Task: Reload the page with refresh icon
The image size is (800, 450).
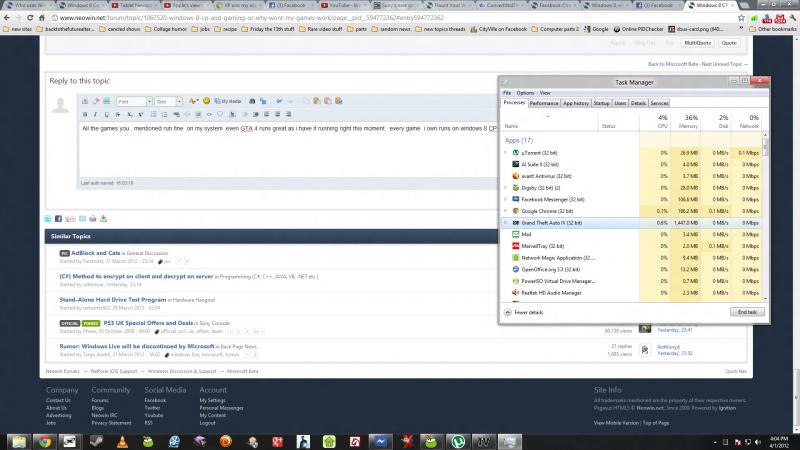Action: (30, 18)
